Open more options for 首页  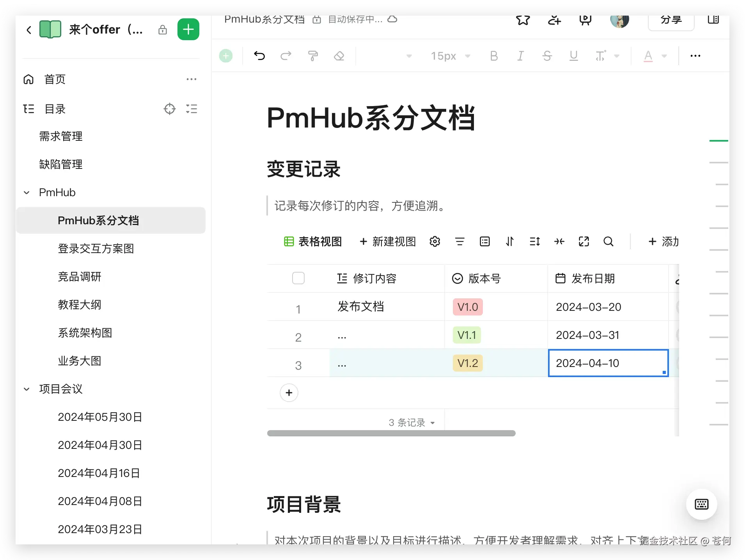tap(192, 79)
